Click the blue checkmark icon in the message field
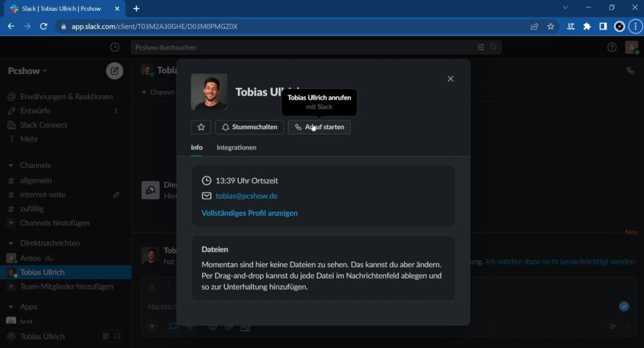644x348 pixels. tap(624, 306)
